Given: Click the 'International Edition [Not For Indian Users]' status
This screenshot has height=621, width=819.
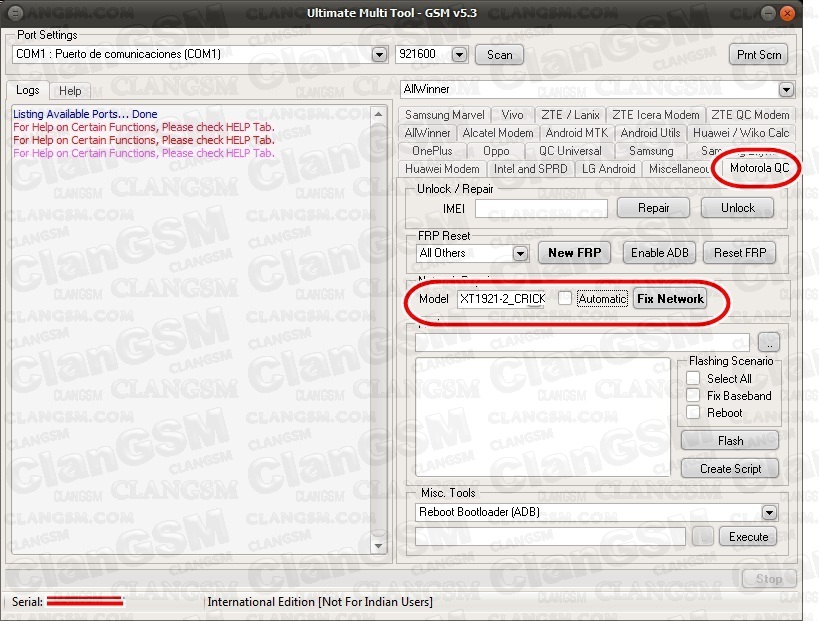Looking at the screenshot, I should coord(320,602).
